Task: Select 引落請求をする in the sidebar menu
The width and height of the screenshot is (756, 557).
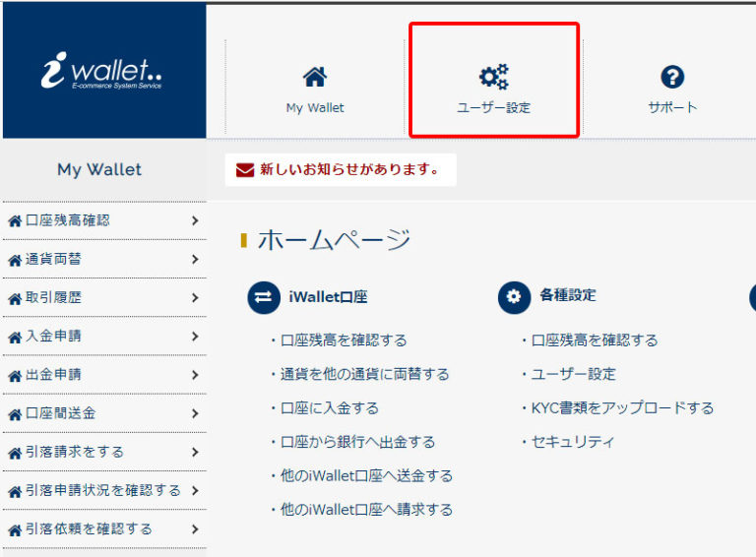Action: (75, 452)
